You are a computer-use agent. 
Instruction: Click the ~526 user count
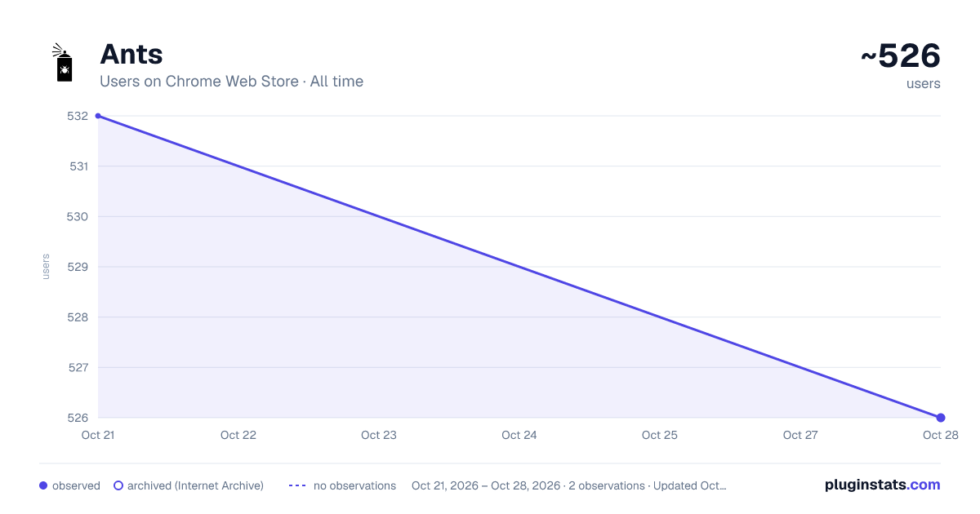coord(901,56)
